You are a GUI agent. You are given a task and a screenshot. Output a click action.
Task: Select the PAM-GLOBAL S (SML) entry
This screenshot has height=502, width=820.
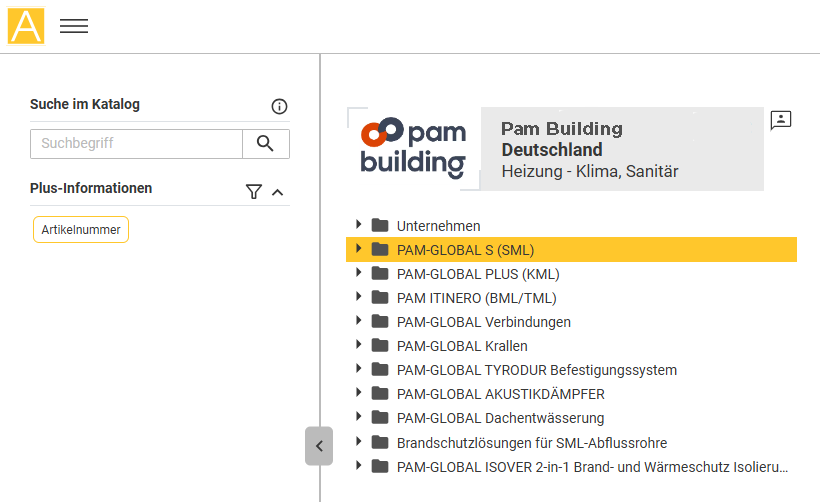tap(465, 250)
